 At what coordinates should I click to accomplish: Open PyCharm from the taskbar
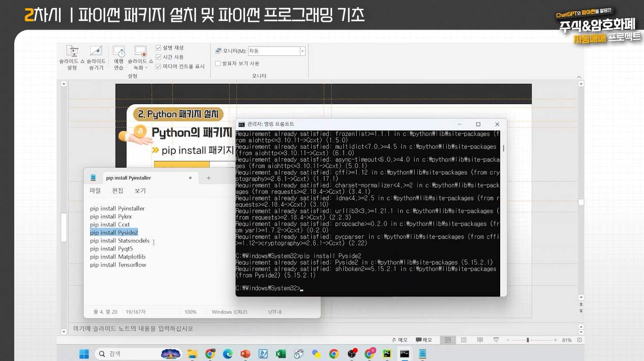click(x=387, y=353)
